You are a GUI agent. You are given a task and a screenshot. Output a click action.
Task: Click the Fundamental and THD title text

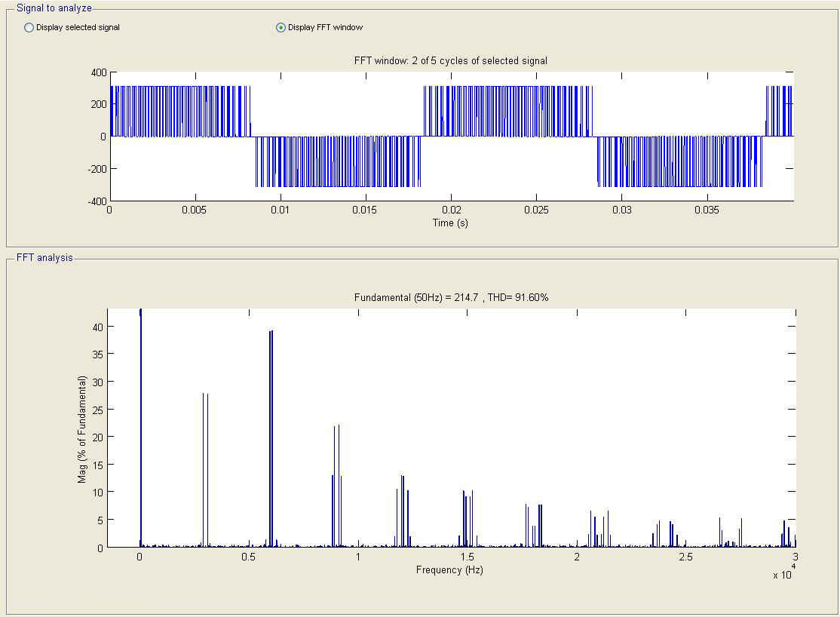(x=451, y=297)
